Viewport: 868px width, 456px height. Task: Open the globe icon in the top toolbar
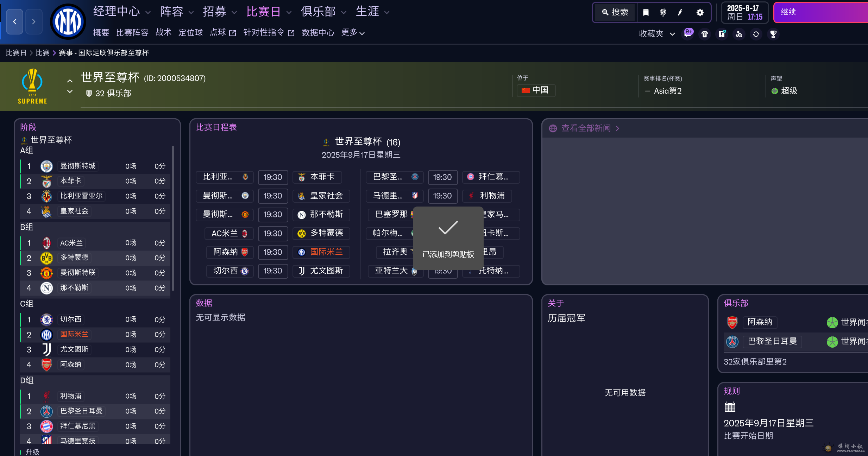click(663, 13)
